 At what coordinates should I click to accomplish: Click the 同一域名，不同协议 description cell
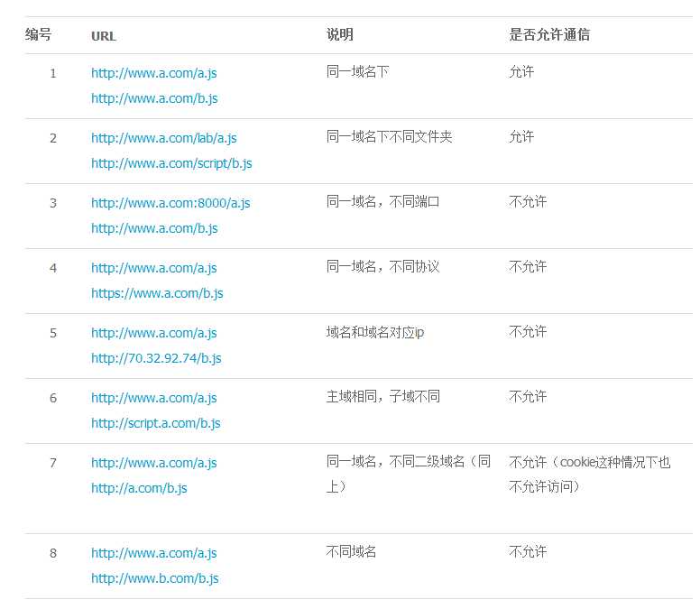383,266
